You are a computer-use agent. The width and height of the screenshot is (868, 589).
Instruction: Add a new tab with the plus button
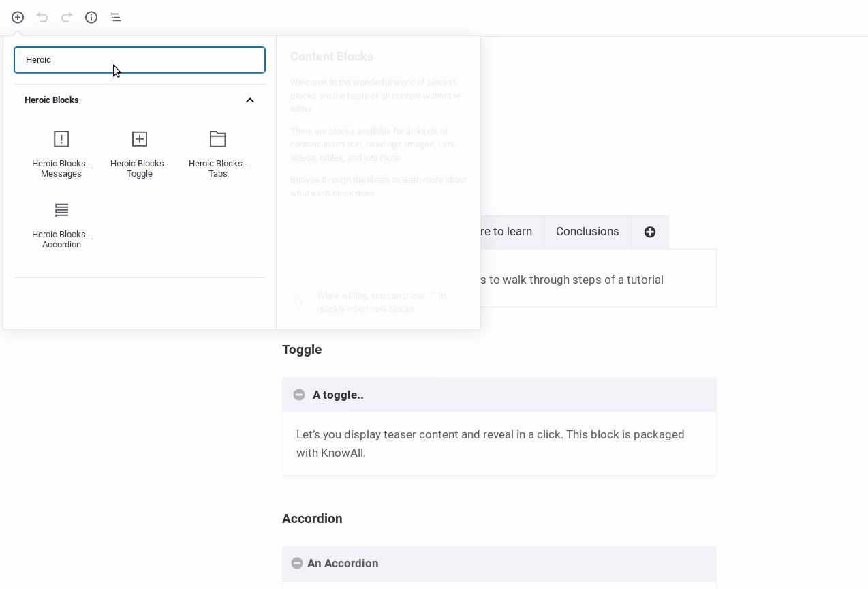pyautogui.click(x=650, y=232)
